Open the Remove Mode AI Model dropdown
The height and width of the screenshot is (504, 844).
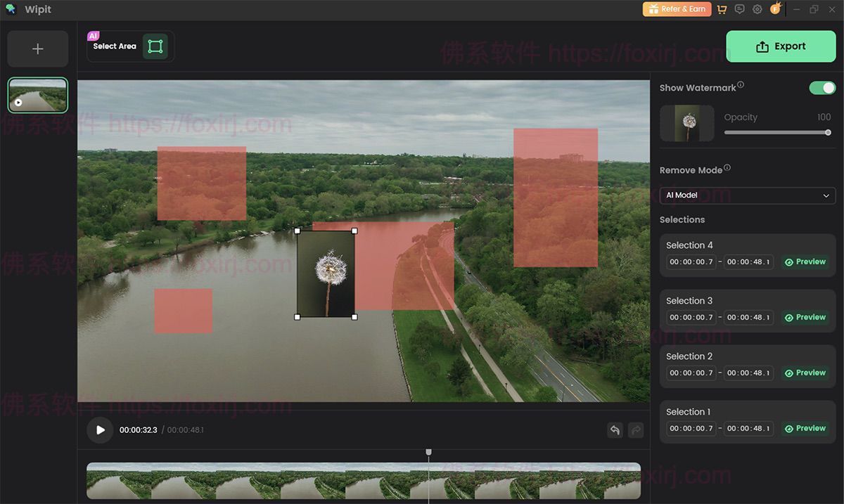pos(748,195)
